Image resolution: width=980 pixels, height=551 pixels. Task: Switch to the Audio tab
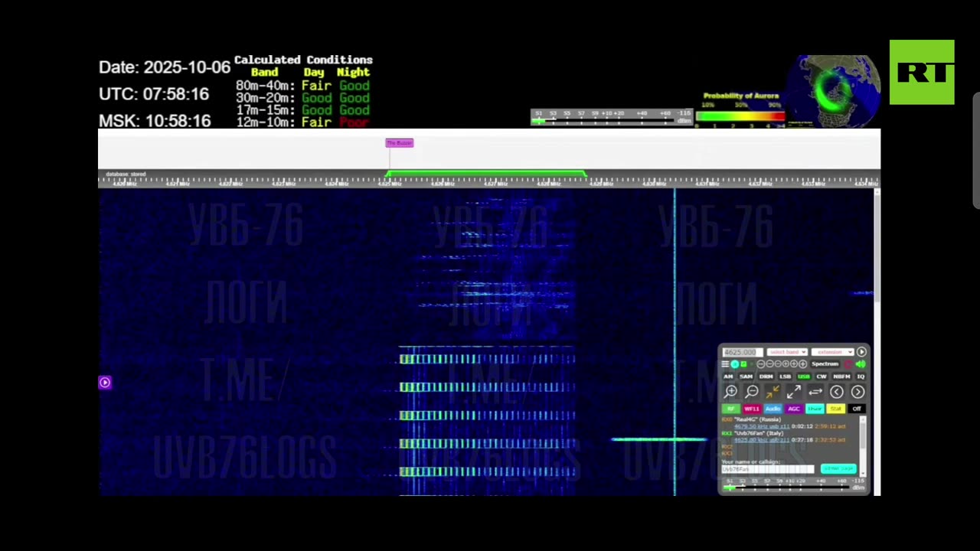pyautogui.click(x=773, y=409)
